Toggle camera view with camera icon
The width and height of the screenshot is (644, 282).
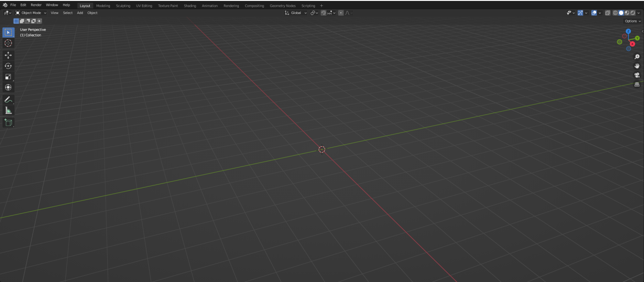tap(637, 75)
